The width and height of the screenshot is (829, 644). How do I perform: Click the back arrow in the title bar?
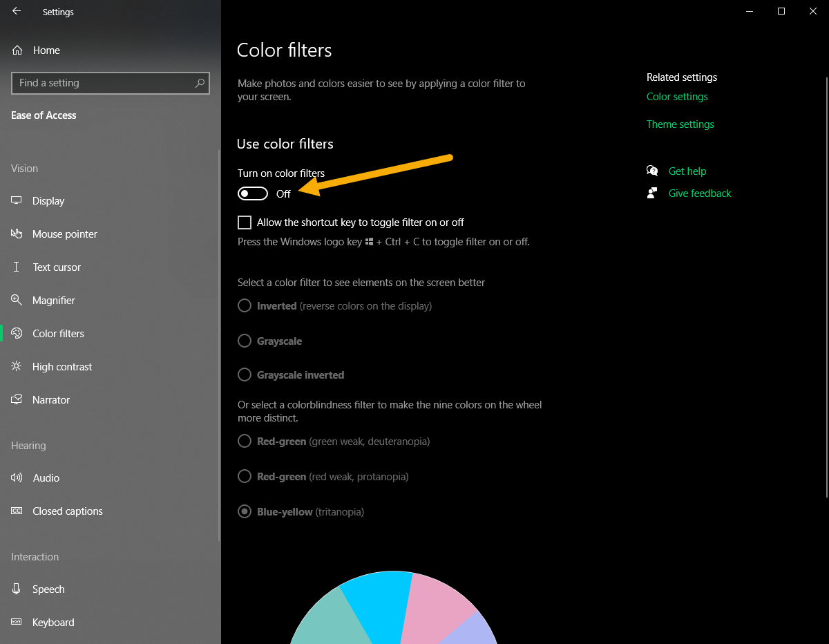coord(16,11)
